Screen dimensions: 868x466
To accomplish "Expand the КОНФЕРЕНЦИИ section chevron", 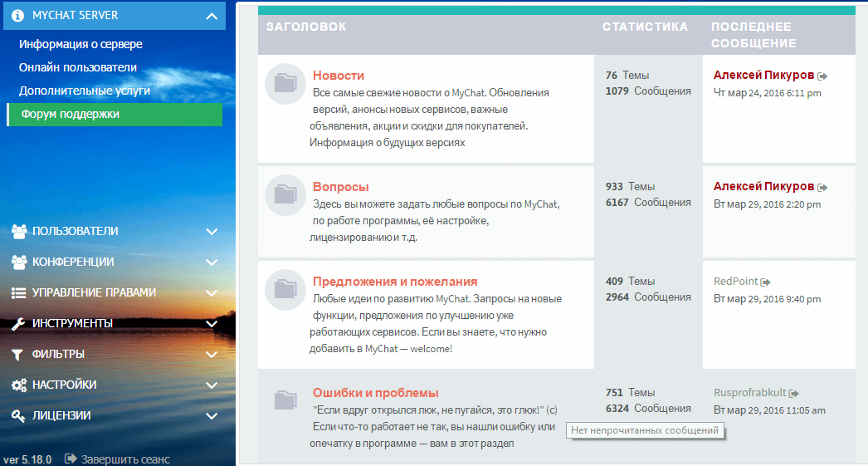I will (x=212, y=262).
